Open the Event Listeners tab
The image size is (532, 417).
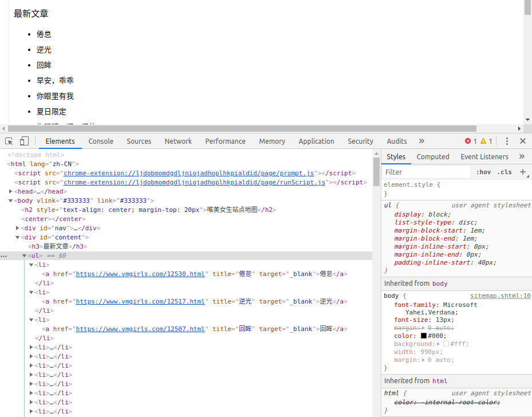[x=486, y=156]
